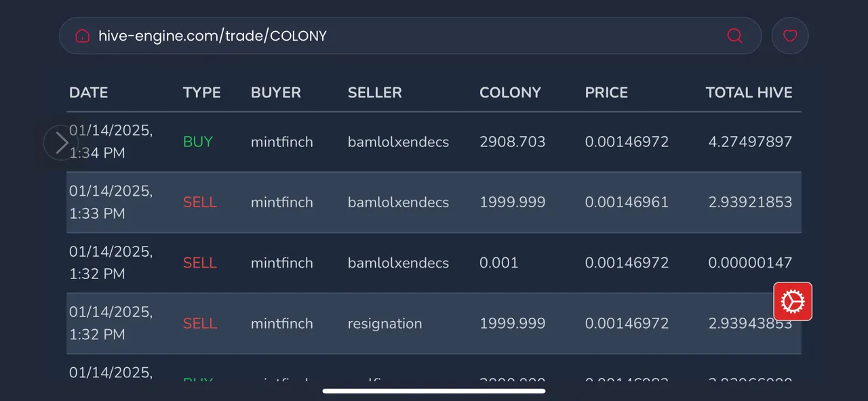Sort by the DATE column header
The height and width of the screenshot is (401, 868).
(x=89, y=93)
